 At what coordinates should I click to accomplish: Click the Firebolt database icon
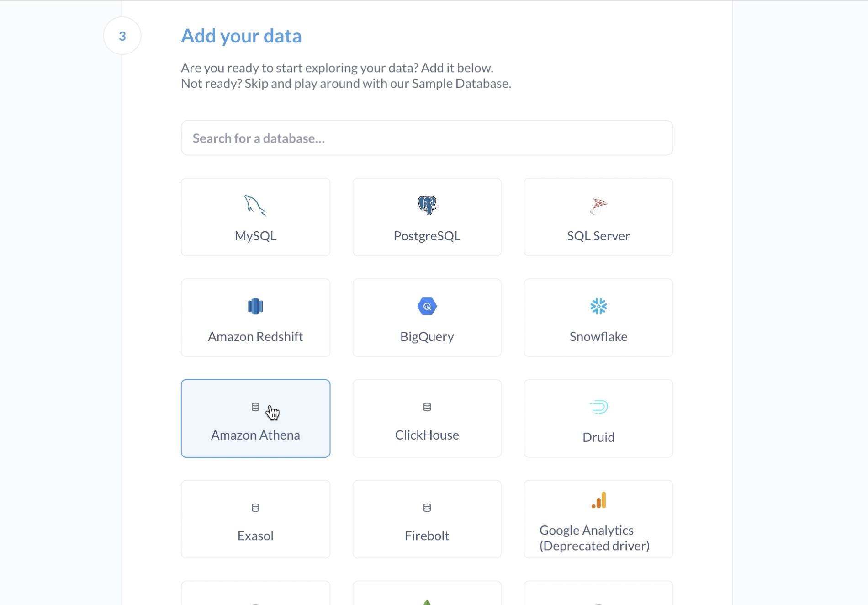click(x=427, y=507)
